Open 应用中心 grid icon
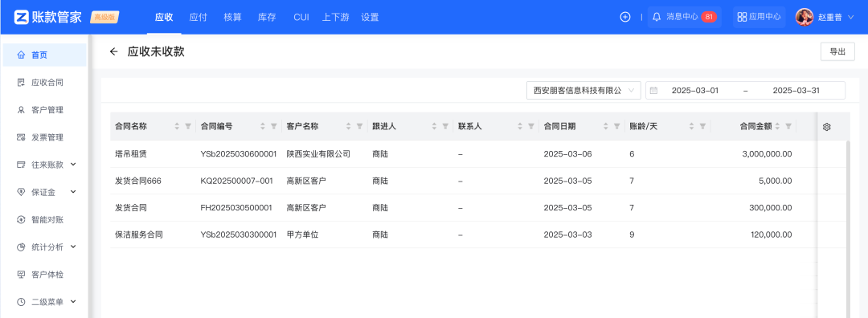The image size is (868, 318). 742,17
